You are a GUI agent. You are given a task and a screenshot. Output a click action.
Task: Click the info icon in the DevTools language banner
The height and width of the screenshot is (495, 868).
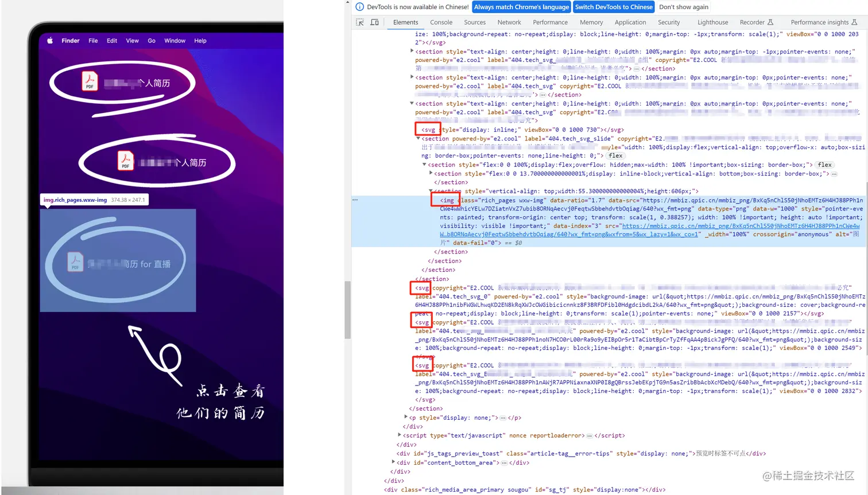[x=360, y=7]
